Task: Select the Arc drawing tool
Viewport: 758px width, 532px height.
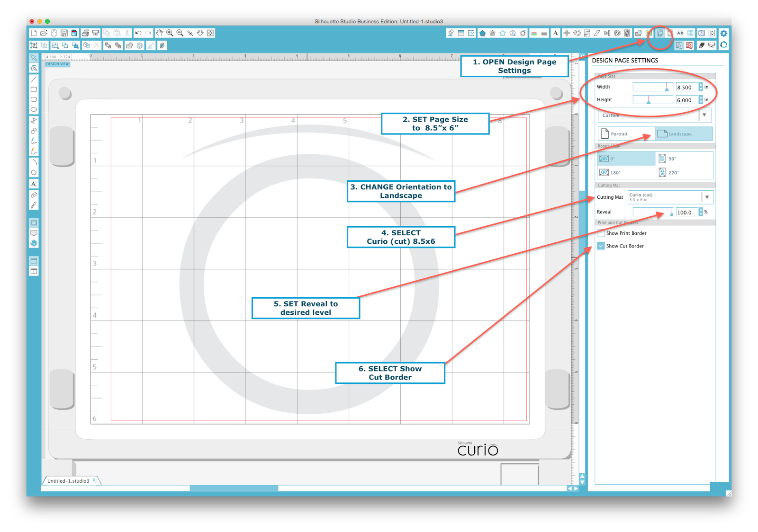Action: 34,162
